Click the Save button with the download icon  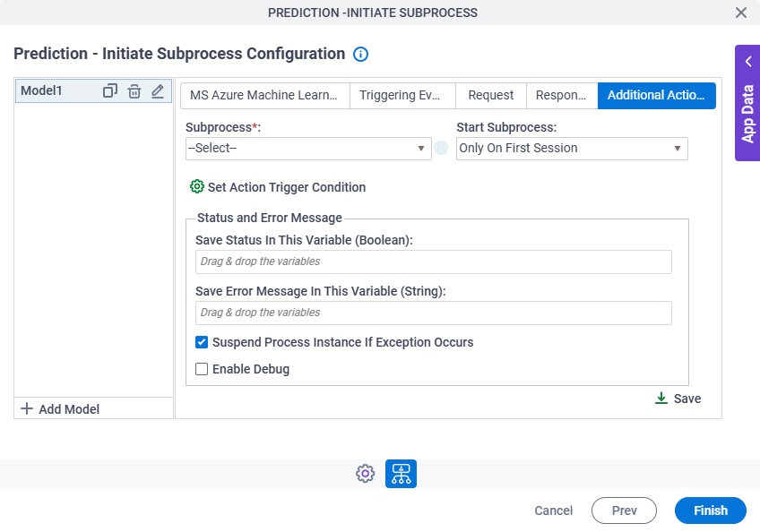[x=678, y=399]
